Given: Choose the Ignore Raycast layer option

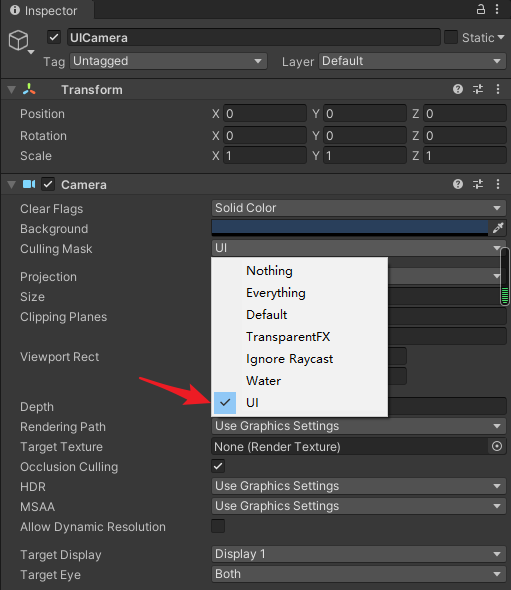Looking at the screenshot, I should tap(300, 359).
